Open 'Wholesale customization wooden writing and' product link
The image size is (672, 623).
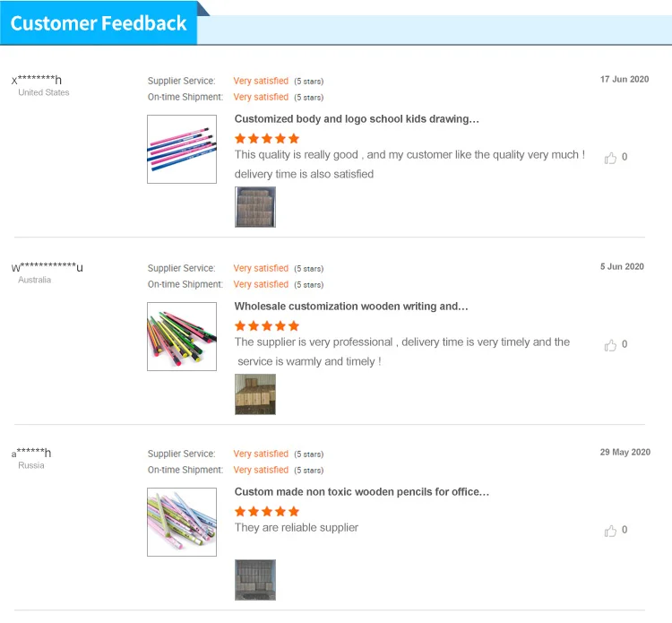(x=351, y=306)
